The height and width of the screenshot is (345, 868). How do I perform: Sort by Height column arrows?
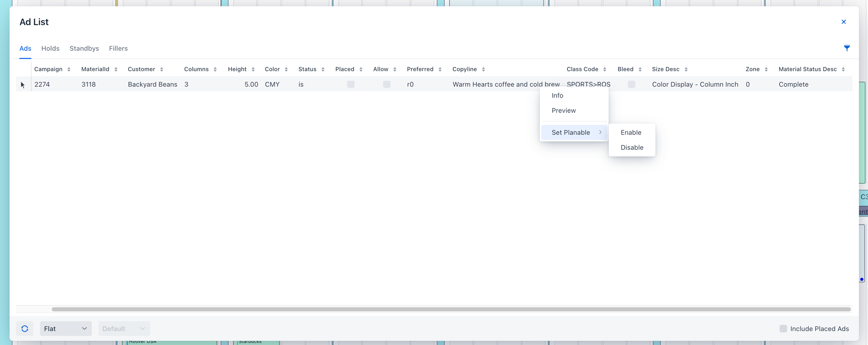coord(253,69)
